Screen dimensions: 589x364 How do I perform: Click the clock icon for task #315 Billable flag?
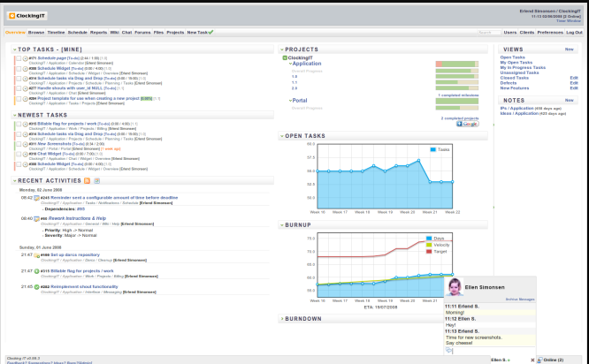[x=24, y=124]
